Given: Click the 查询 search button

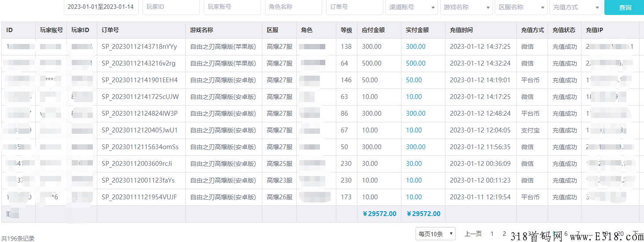Looking at the screenshot, I should [x=625, y=7].
